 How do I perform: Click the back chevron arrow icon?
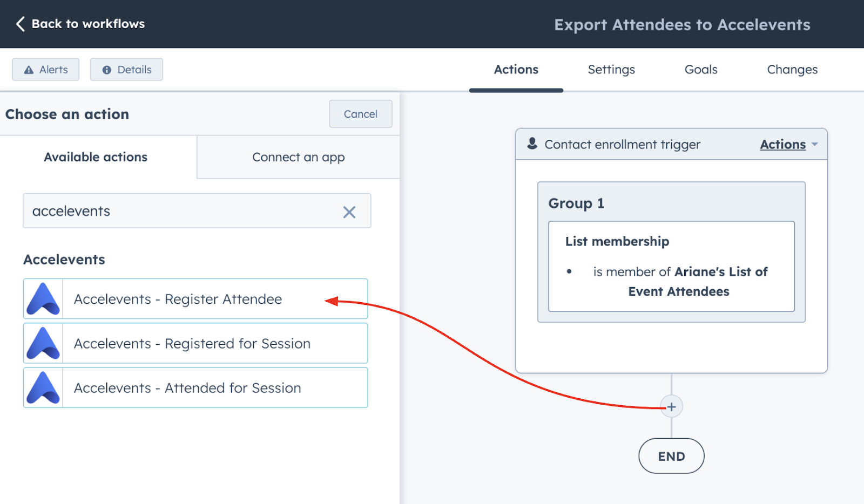(21, 24)
